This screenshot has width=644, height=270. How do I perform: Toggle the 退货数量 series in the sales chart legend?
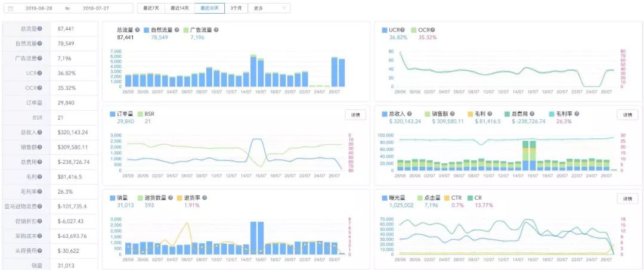tap(151, 197)
